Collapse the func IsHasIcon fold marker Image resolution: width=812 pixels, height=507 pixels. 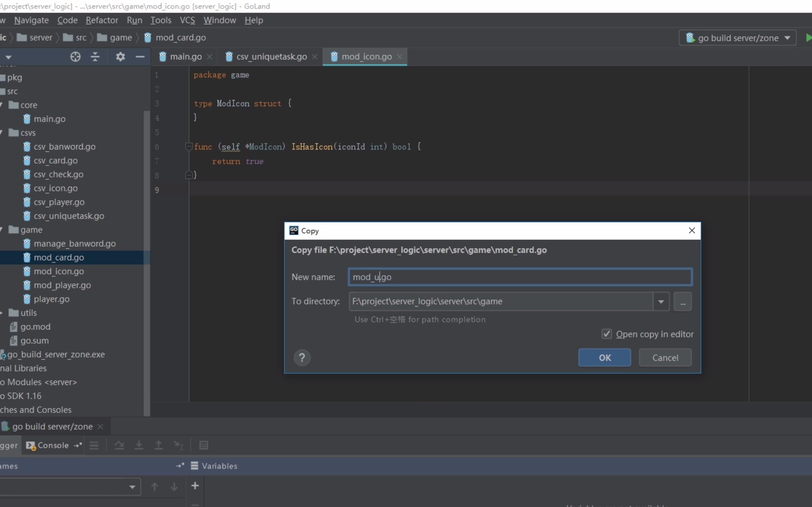point(189,146)
